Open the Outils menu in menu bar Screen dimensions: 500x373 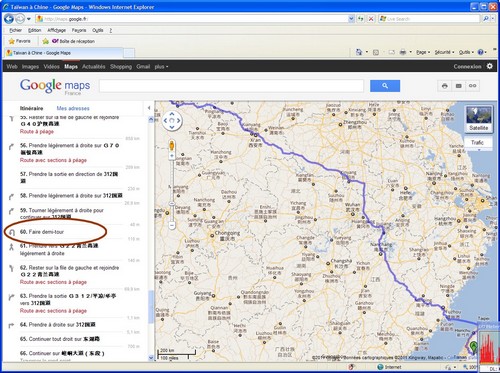97,30
